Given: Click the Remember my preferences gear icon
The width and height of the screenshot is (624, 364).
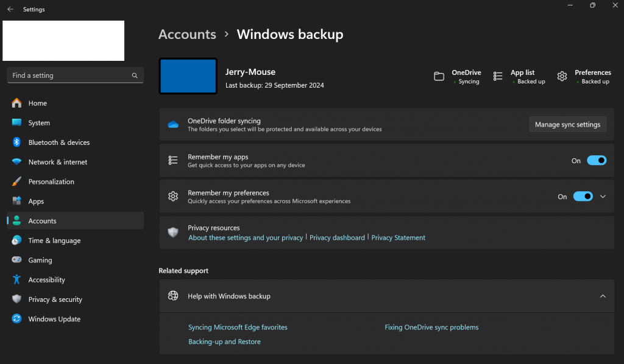Looking at the screenshot, I should pyautogui.click(x=173, y=197).
